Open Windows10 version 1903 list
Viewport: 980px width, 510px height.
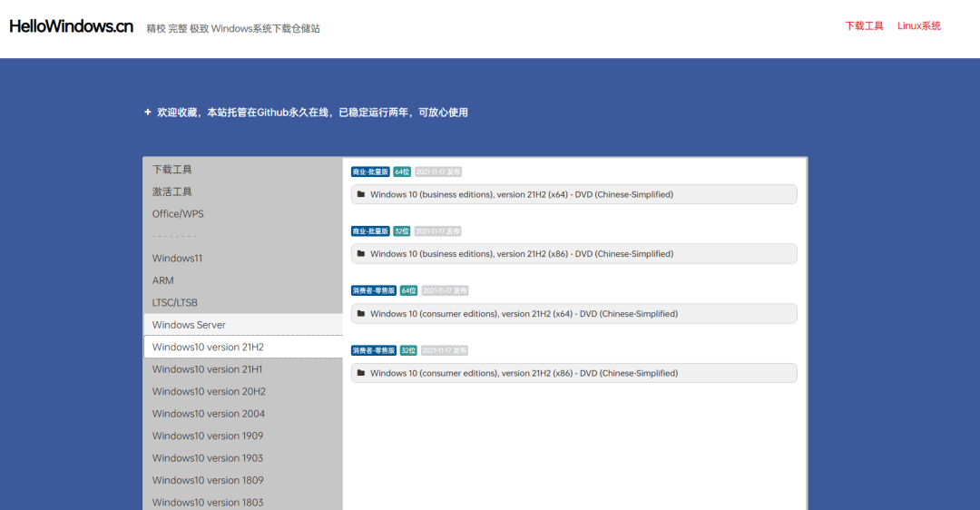[208, 458]
